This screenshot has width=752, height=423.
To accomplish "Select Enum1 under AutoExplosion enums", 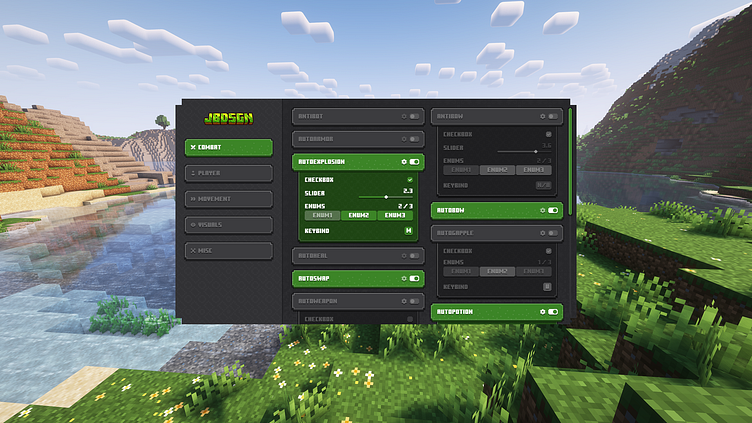I will point(322,215).
